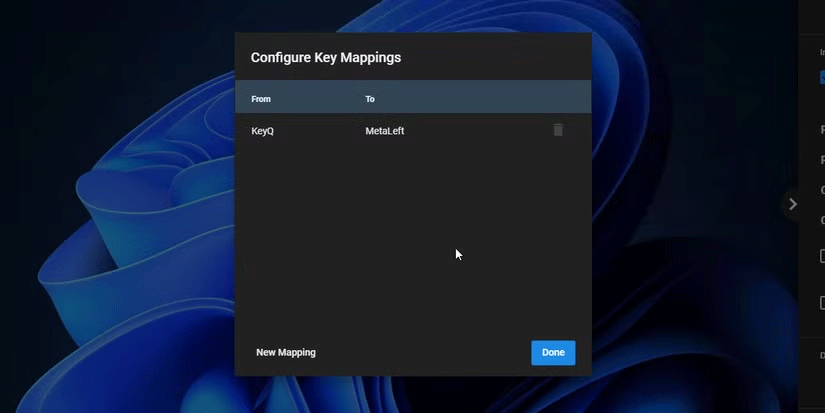
Task: Select the KeyQ source key entry
Action: 263,131
